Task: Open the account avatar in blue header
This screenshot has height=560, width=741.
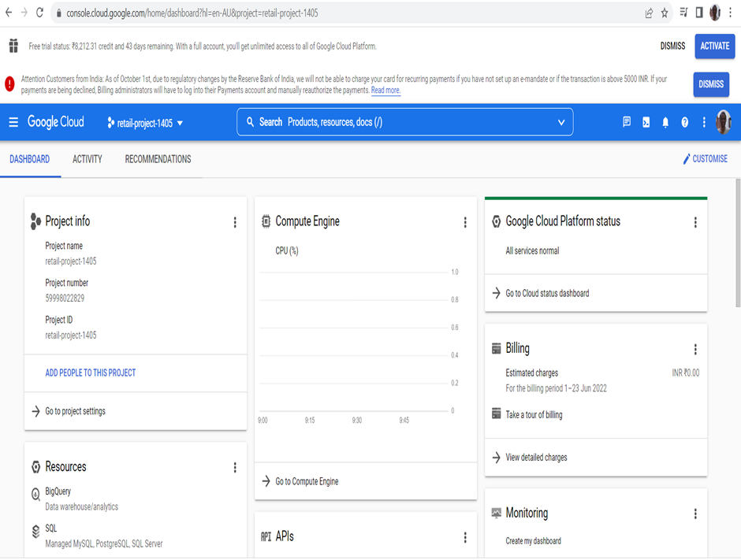Action: tap(723, 122)
